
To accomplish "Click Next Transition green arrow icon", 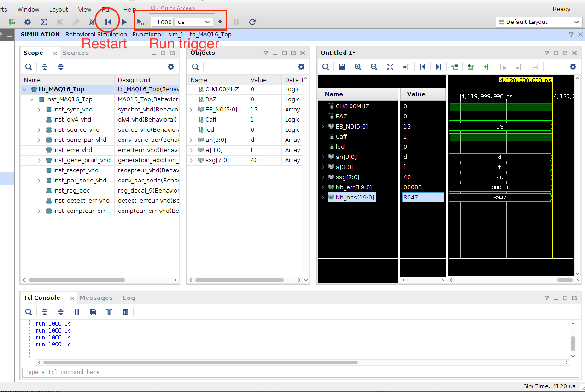I will [x=471, y=67].
